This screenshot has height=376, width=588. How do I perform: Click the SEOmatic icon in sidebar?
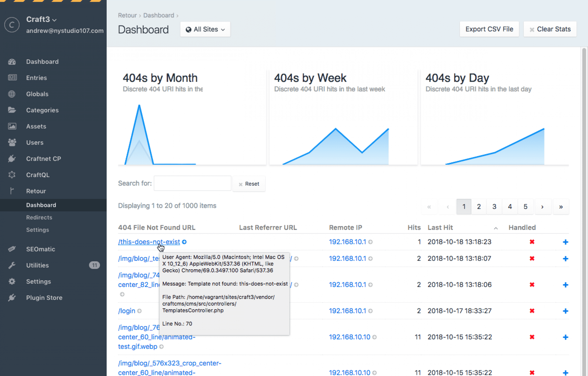click(12, 249)
